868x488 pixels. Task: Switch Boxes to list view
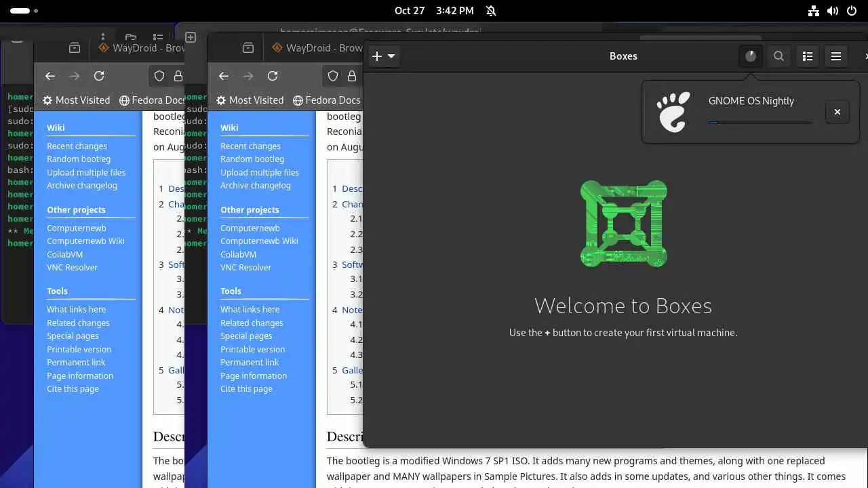[807, 56]
